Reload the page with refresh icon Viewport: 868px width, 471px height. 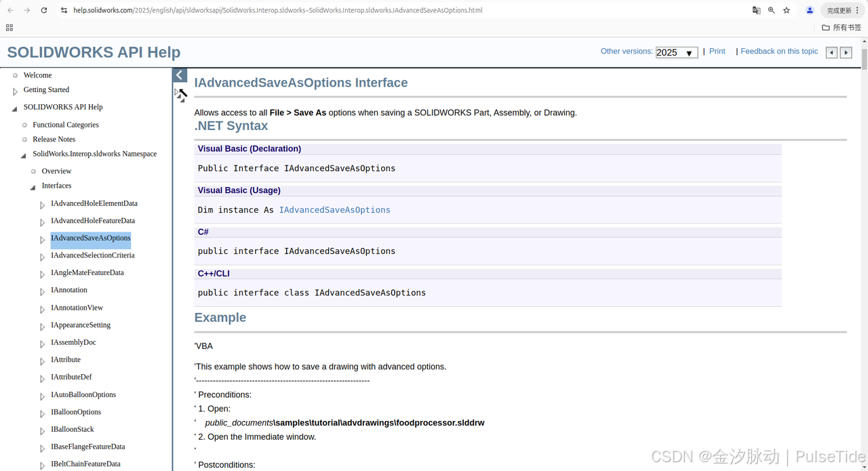pyautogui.click(x=44, y=10)
